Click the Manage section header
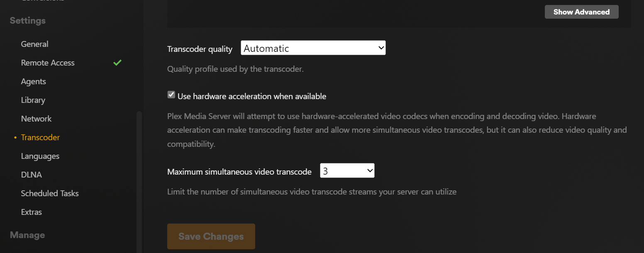Image resolution: width=644 pixels, height=253 pixels. (27, 235)
